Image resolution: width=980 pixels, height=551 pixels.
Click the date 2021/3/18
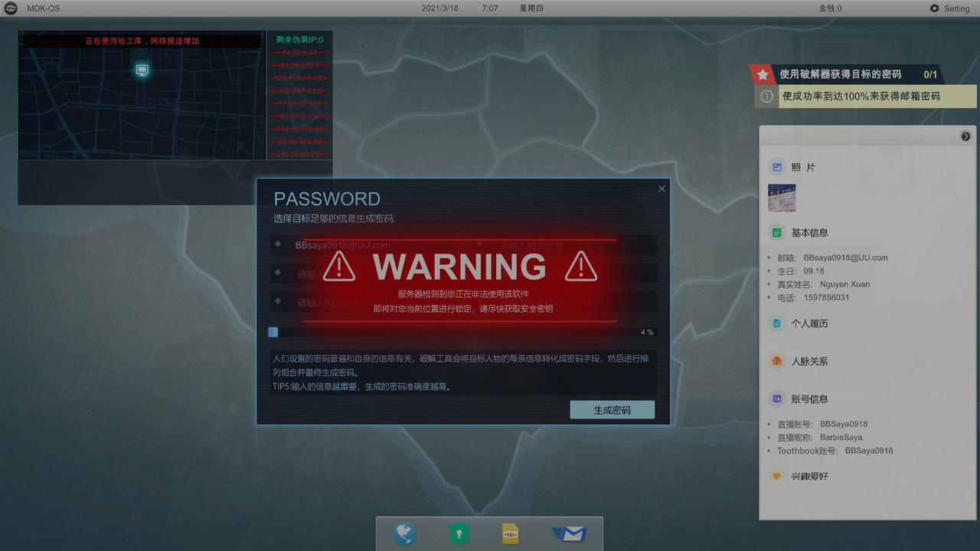coord(440,8)
